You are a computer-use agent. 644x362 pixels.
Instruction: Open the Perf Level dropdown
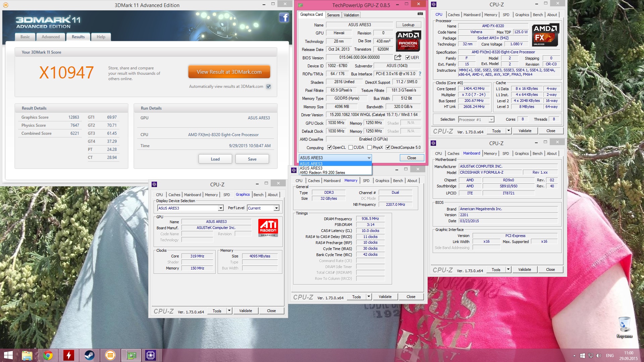(x=276, y=208)
